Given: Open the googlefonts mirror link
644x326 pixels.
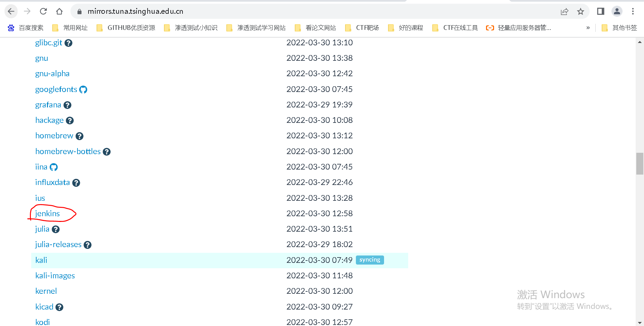Looking at the screenshot, I should (56, 89).
